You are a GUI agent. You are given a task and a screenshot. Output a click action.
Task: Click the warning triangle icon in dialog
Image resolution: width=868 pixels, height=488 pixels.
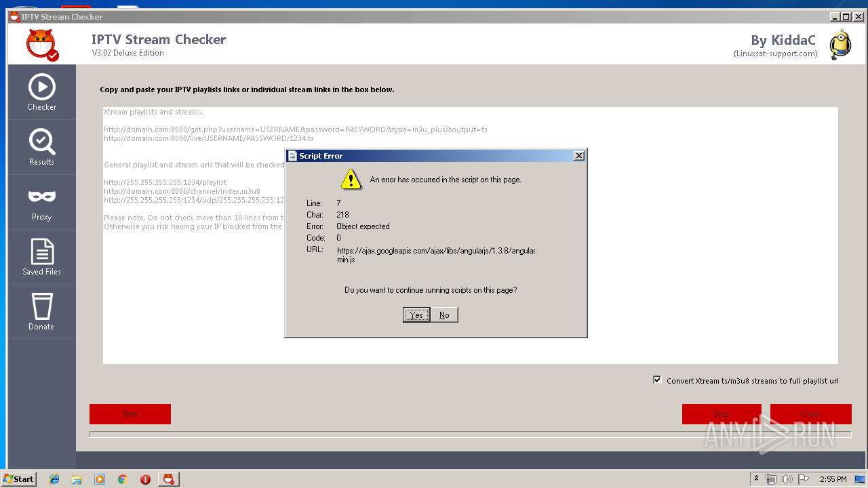tap(351, 180)
